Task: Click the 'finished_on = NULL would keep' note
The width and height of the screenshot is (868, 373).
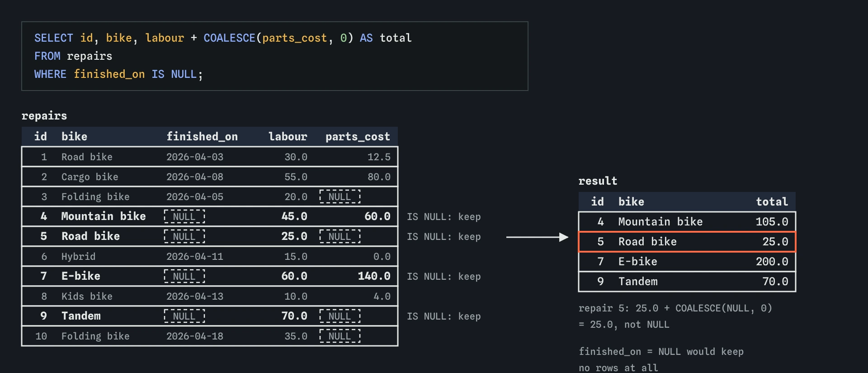Action: coord(661,352)
